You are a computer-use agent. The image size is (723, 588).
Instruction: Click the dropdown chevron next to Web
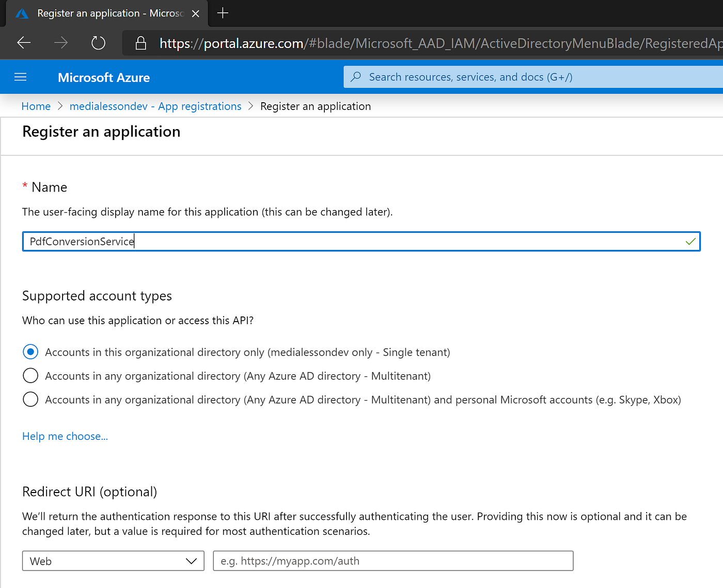click(x=192, y=561)
